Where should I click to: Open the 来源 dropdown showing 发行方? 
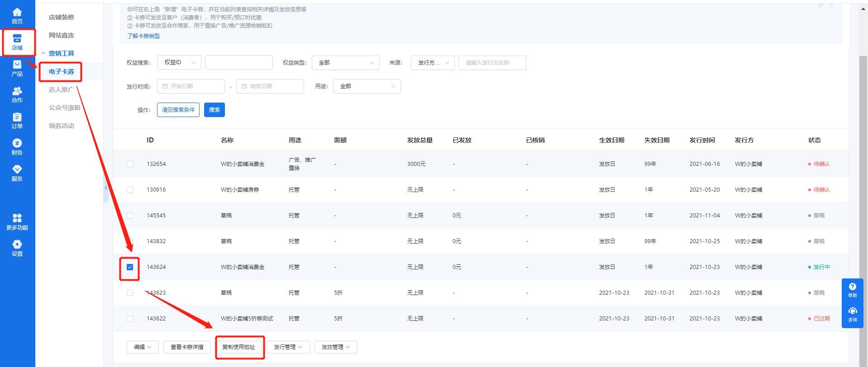[433, 62]
